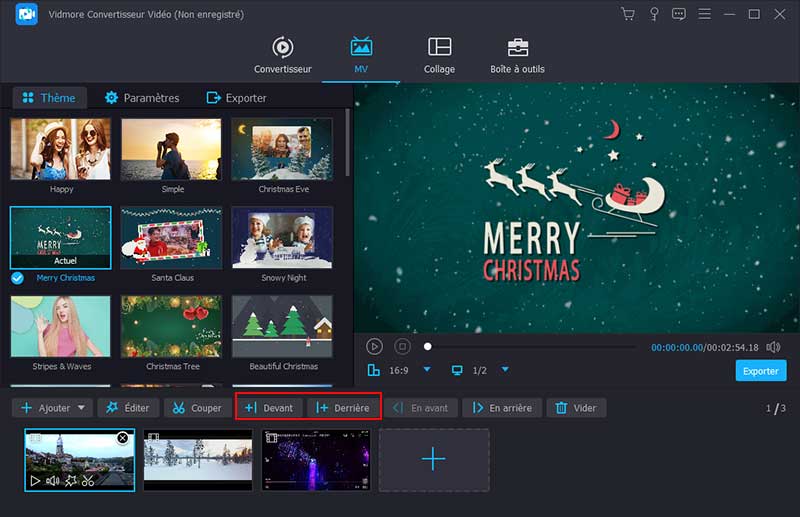Open the 16:9 aspect ratio dropdown

[427, 370]
